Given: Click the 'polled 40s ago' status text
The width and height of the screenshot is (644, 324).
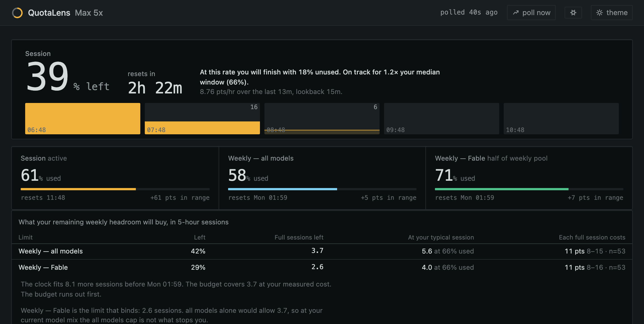Looking at the screenshot, I should 469,13.
